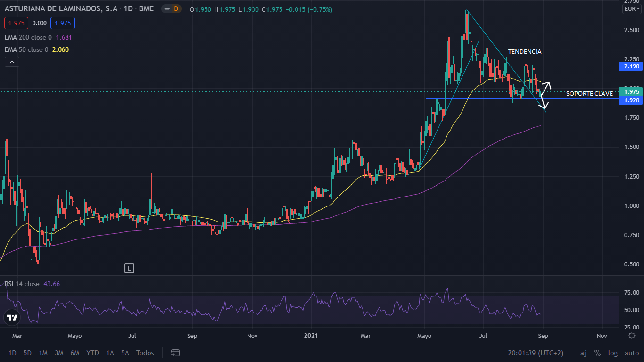This screenshot has width=644, height=362.
Task: Toggle the aj adjusted-data option
Action: pyautogui.click(x=583, y=353)
